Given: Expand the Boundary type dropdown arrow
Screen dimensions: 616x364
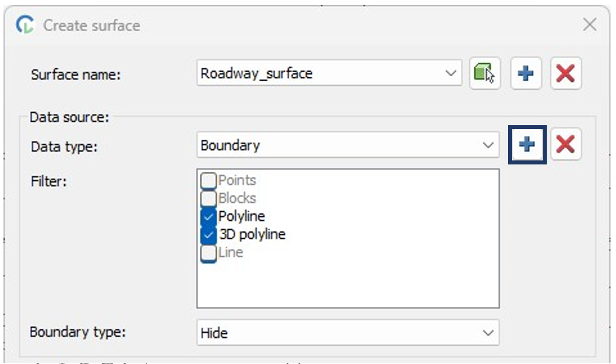Looking at the screenshot, I should point(487,332).
